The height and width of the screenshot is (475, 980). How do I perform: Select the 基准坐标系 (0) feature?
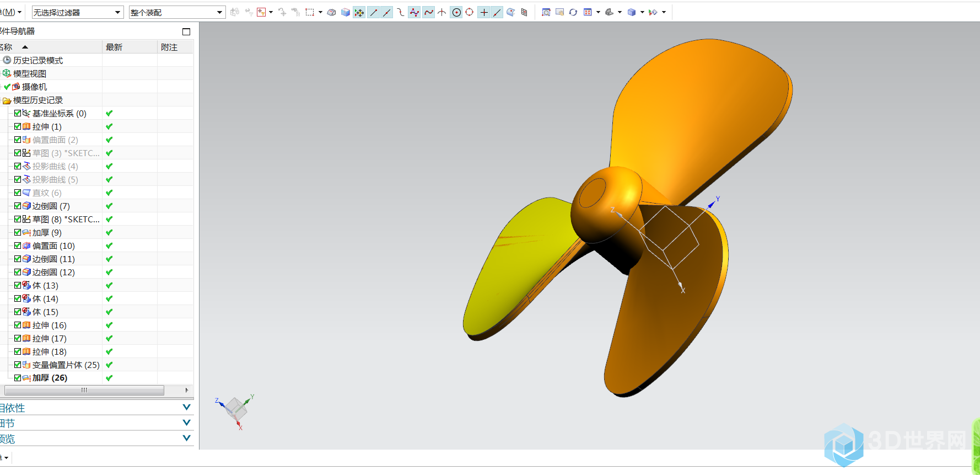click(60, 113)
